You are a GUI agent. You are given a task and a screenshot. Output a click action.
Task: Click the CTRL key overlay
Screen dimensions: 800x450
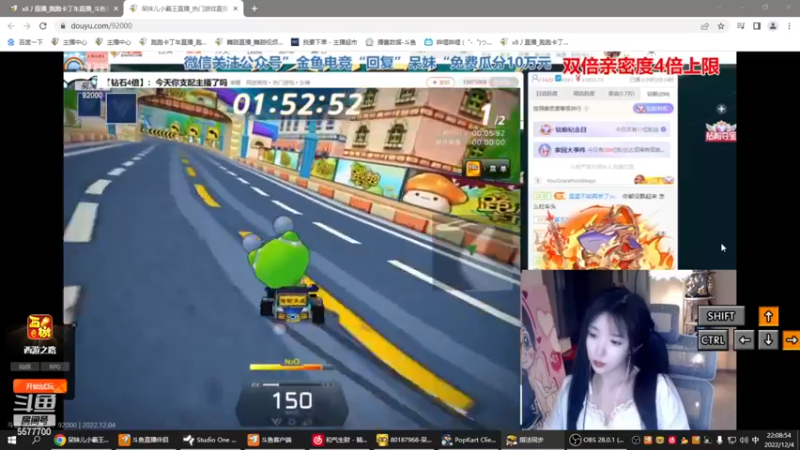(712, 340)
